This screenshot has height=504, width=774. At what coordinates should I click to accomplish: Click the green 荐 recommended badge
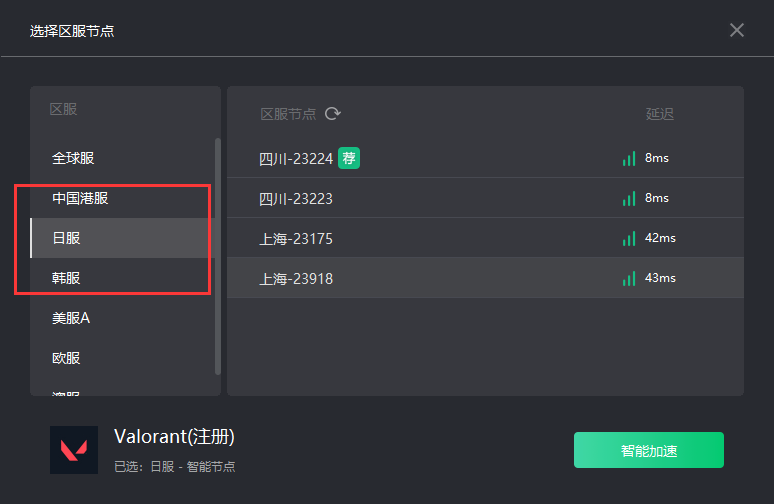pos(348,158)
